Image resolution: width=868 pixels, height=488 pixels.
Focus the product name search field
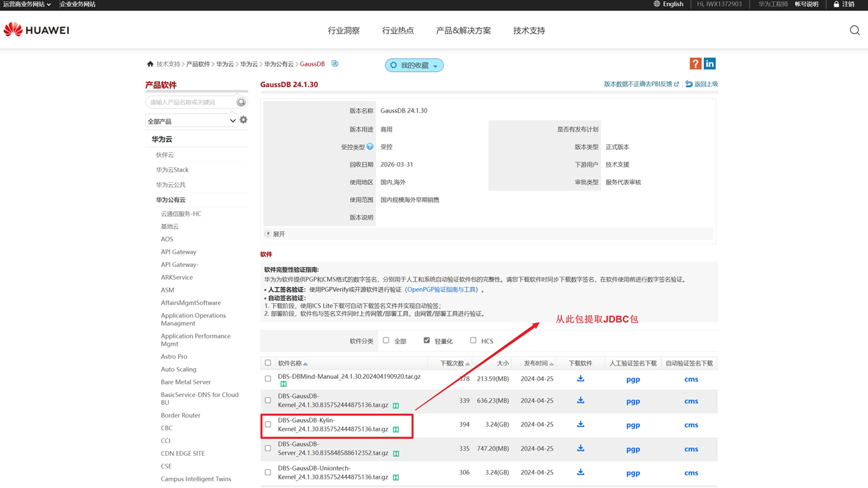point(191,102)
